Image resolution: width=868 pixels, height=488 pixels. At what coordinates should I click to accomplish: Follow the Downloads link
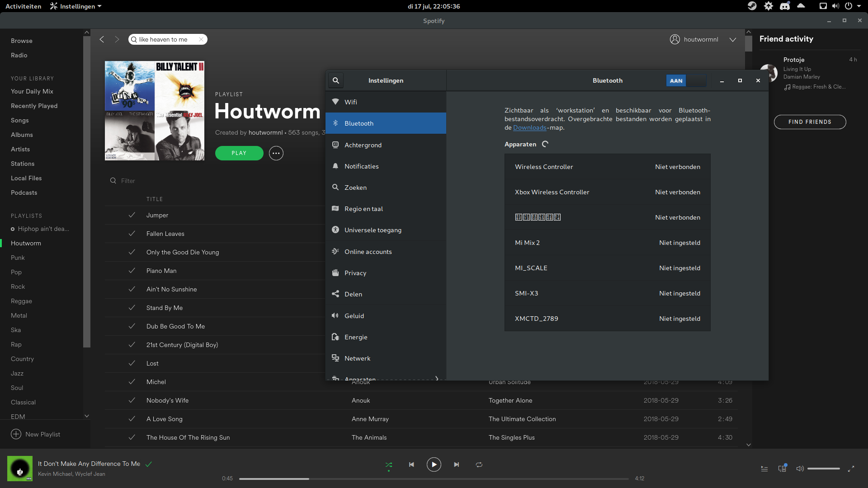tap(529, 128)
